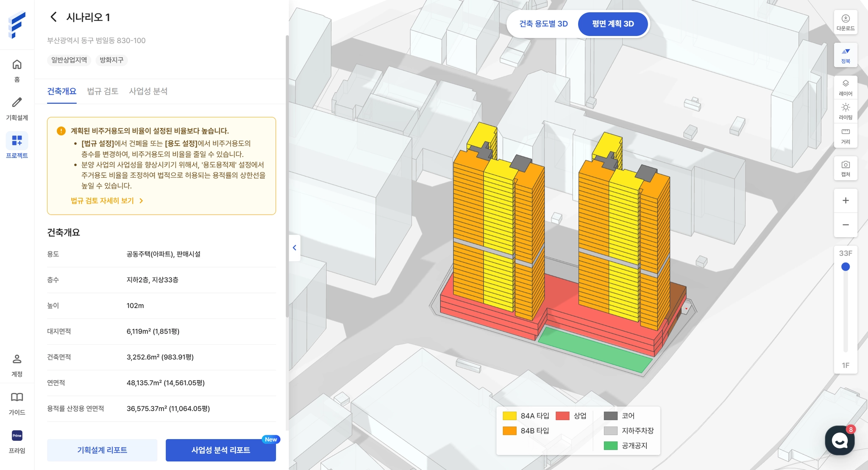The width and height of the screenshot is (868, 470).
Task: Zoom in with the plus button
Action: pyautogui.click(x=845, y=201)
